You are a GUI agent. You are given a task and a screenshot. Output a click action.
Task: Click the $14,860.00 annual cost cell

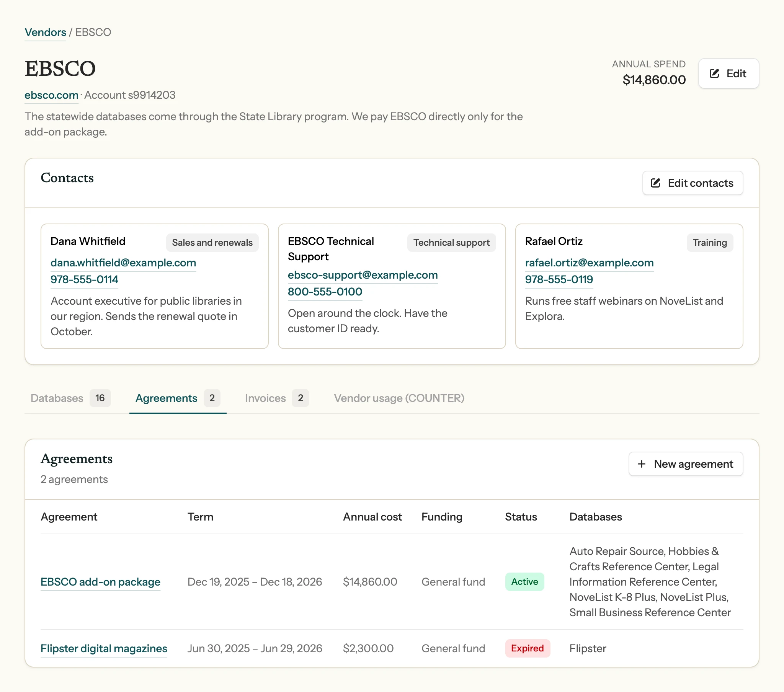pyautogui.click(x=370, y=582)
